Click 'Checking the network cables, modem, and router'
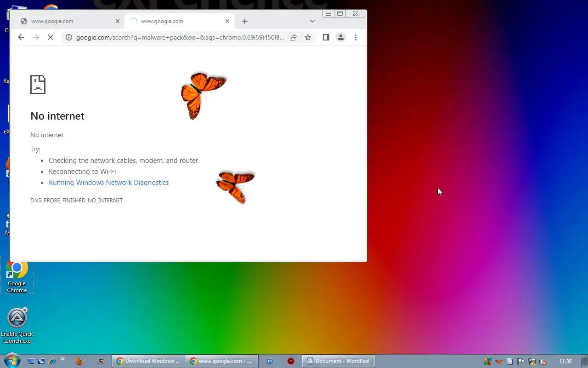Screen dimensions: 588x368 [x=123, y=161]
